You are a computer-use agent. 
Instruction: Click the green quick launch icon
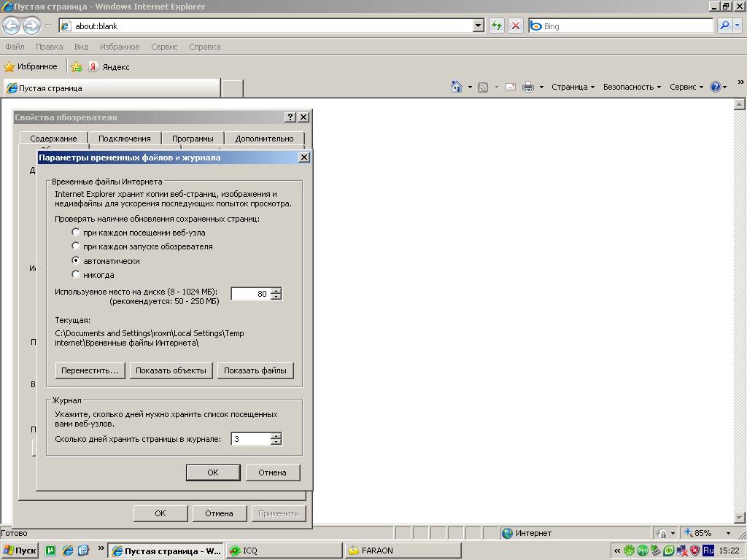pyautogui.click(x=50, y=551)
